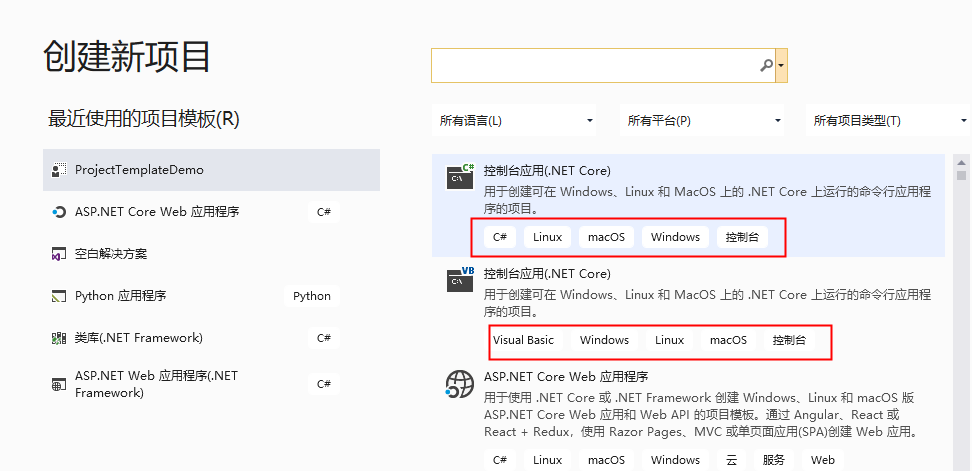Click C# tag beside 类库(.NET Framework)
The height and width of the screenshot is (471, 972).
(324, 338)
